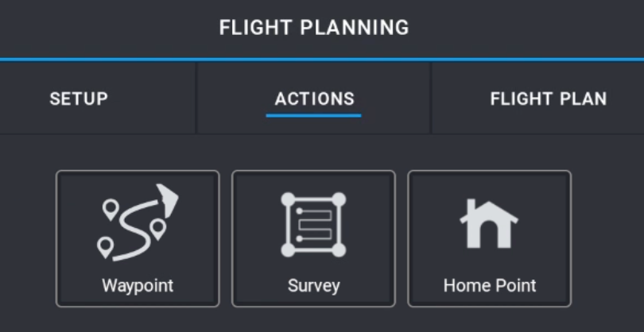Click the chimney of the house icon
644x332 pixels.
pos(471,206)
